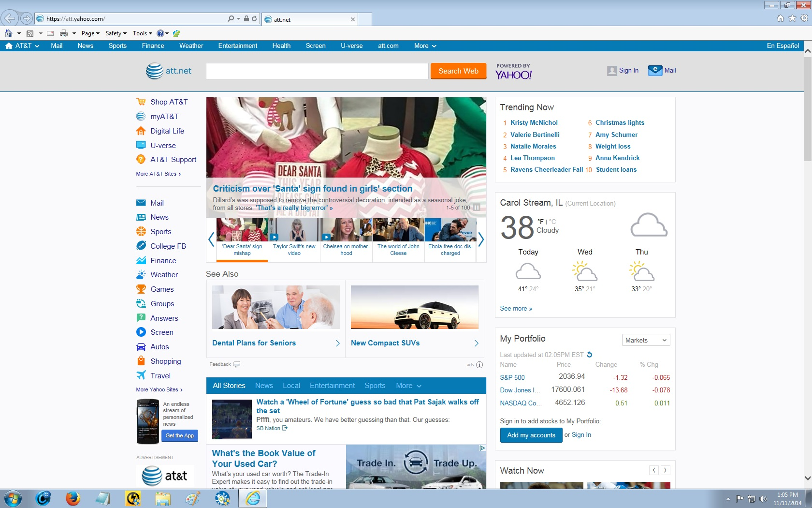Switch to En Español
This screenshot has width=812, height=508.
783,45
